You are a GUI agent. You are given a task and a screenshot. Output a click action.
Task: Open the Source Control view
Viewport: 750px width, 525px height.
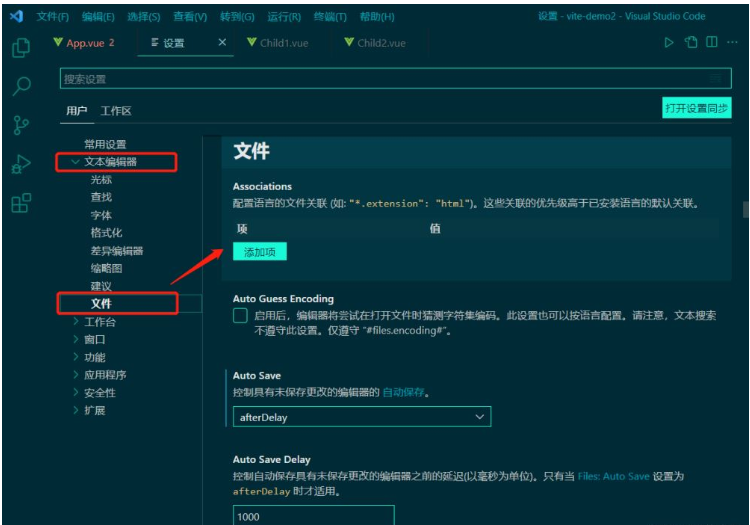(21, 125)
